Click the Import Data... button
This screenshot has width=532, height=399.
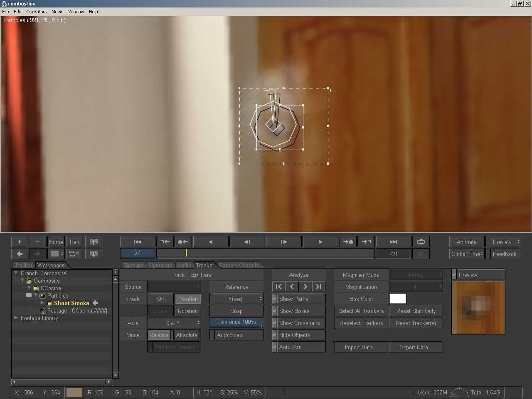[361, 347]
